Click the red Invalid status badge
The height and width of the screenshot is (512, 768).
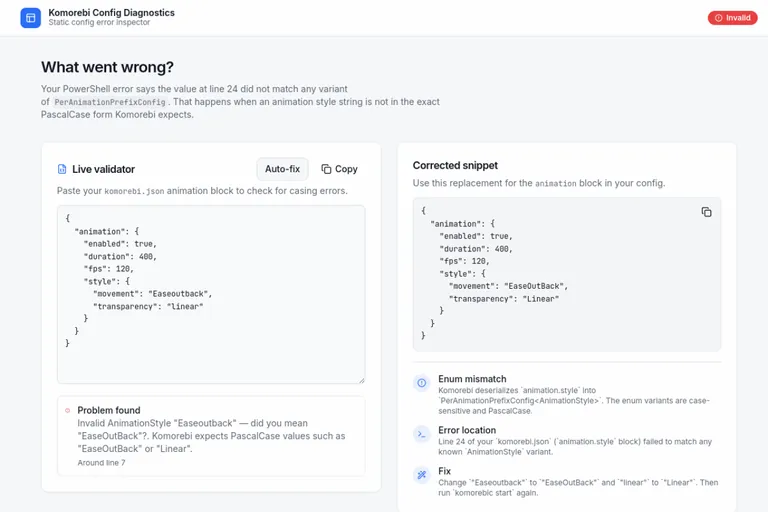pyautogui.click(x=732, y=18)
